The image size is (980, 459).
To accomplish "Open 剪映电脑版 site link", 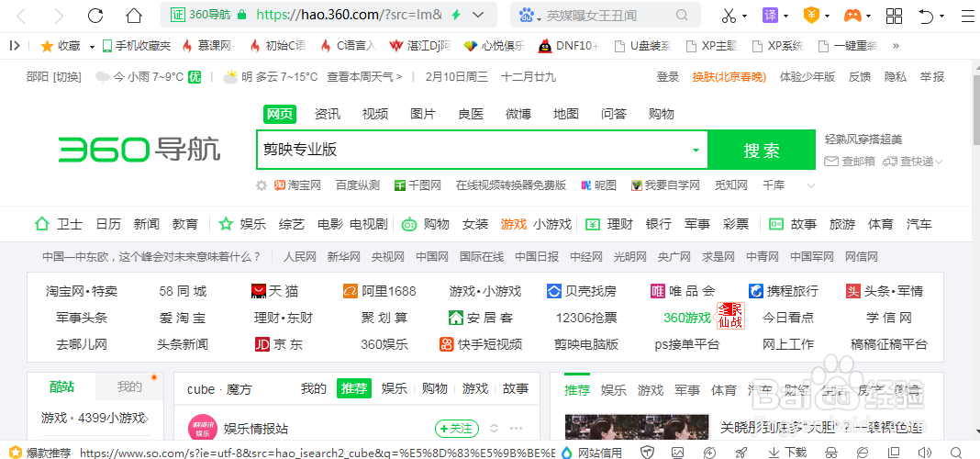I will click(x=586, y=344).
